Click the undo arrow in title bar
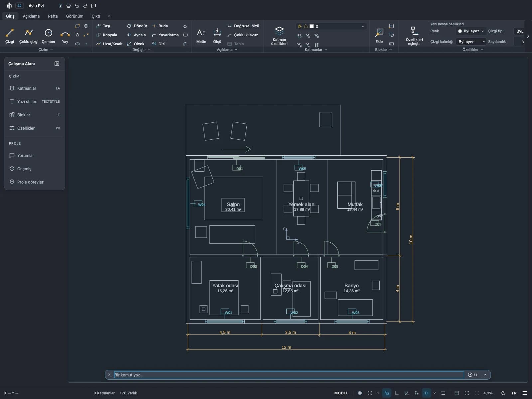The width and height of the screenshot is (532, 399). click(77, 6)
